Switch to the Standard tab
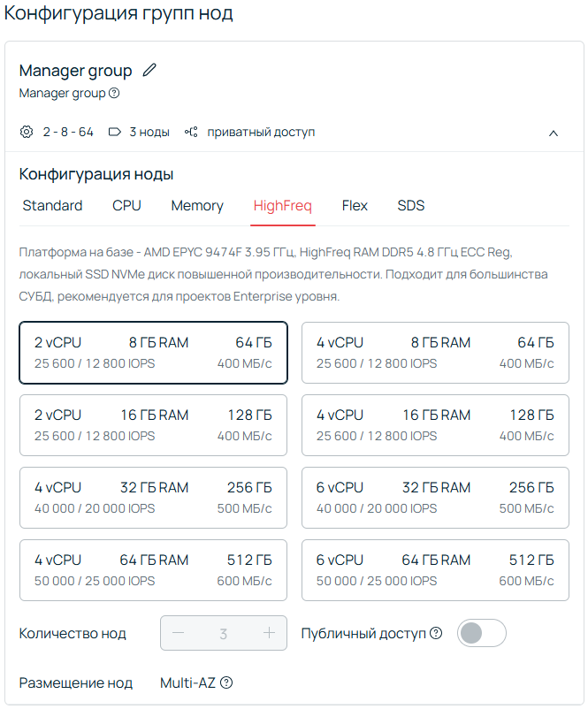This screenshot has height=709, width=588. (x=52, y=206)
